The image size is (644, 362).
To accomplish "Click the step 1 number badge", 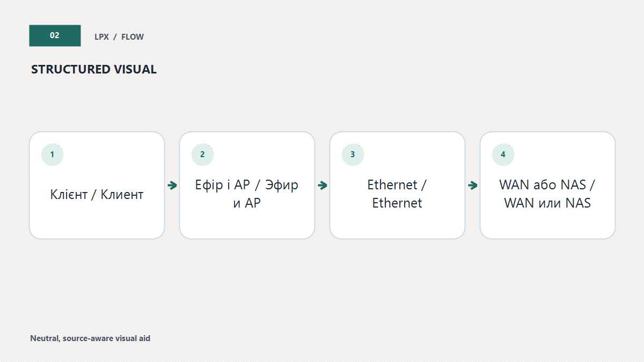I will [x=52, y=154].
